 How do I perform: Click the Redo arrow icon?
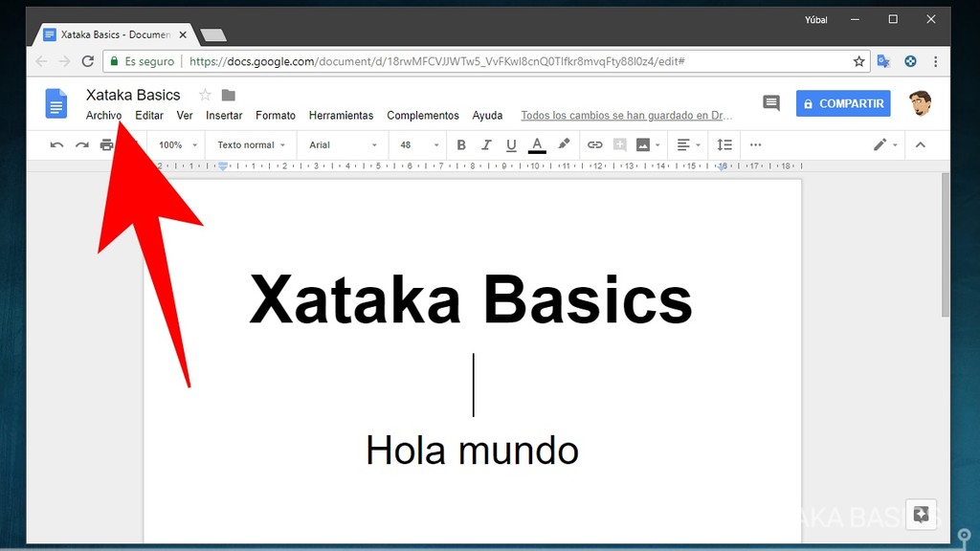82,145
